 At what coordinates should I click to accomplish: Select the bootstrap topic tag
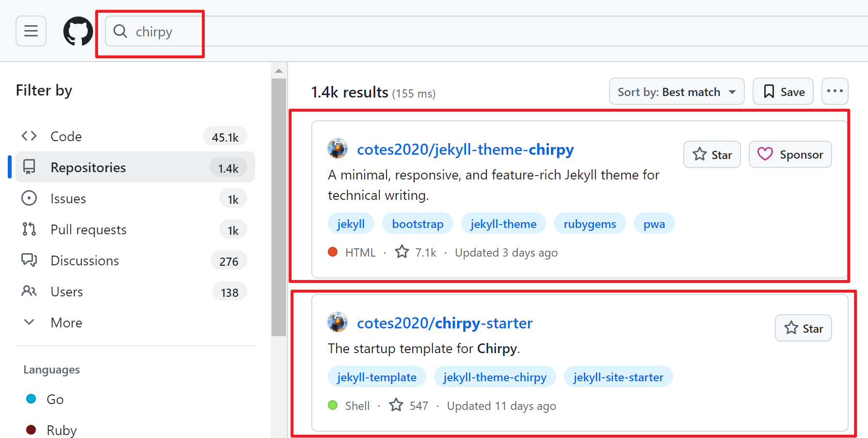418,224
